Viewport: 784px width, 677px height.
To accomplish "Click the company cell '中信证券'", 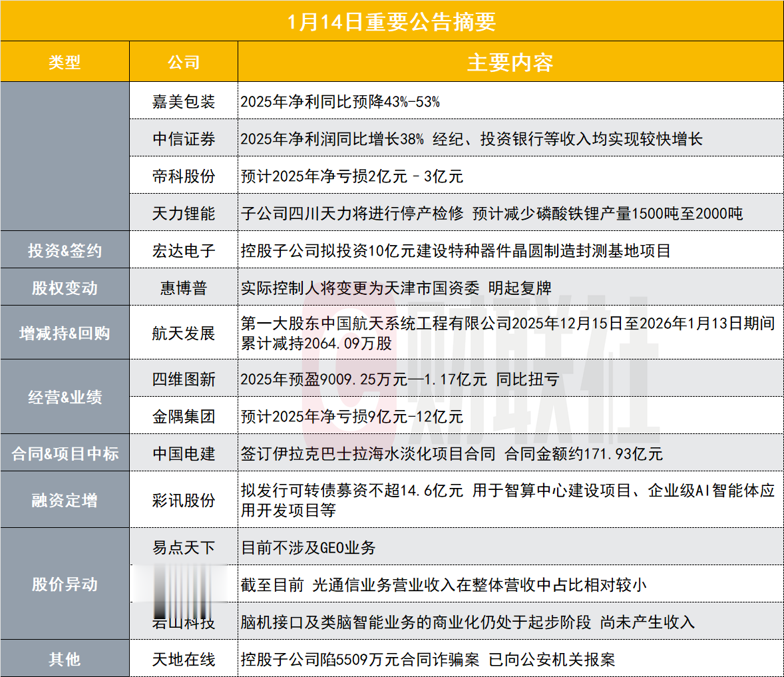I will click(x=184, y=139).
